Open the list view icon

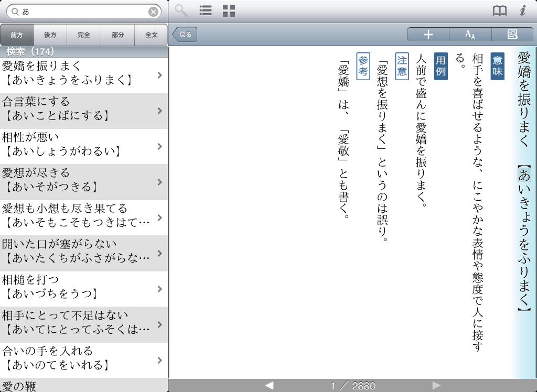click(206, 10)
